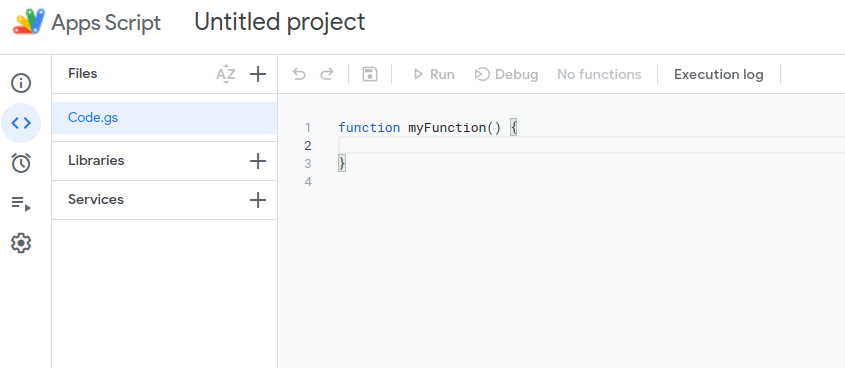The height and width of the screenshot is (368, 845).
Task: Select the Editor code brackets icon
Action: coord(21,123)
